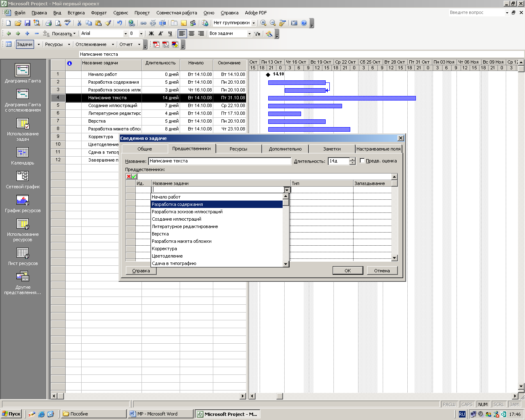The width and height of the screenshot is (525, 420).
Task: Click the first Adobe PDF convert icon
Action: coord(156,45)
